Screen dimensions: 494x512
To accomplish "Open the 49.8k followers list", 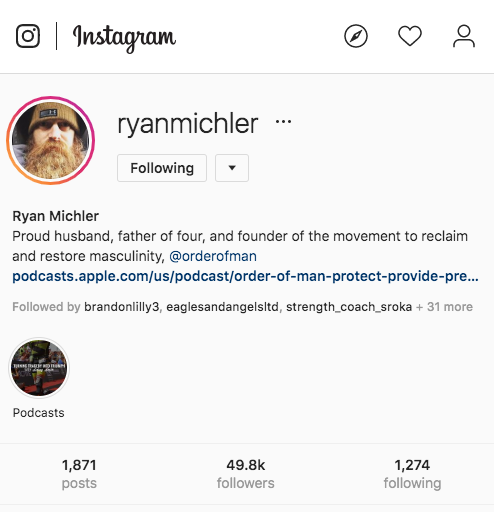I will 246,474.
